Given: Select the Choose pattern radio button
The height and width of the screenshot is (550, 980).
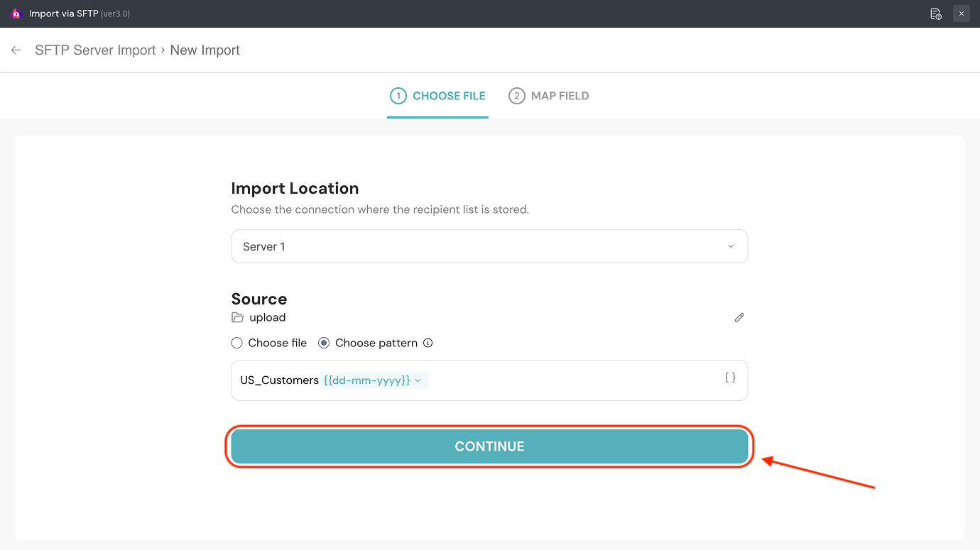Looking at the screenshot, I should [x=324, y=343].
